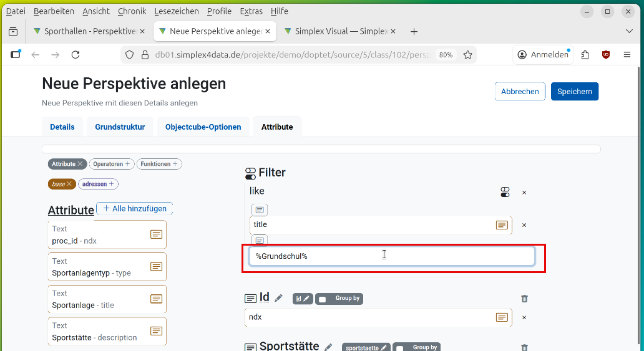Screen dimensions: 644x351
Task: Click the 80% zoom level indicator
Action: [446, 55]
